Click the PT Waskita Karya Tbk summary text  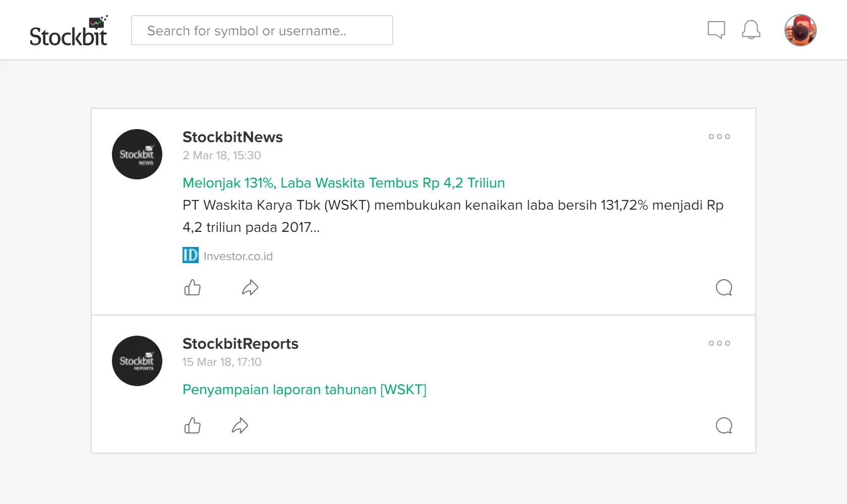click(x=453, y=216)
